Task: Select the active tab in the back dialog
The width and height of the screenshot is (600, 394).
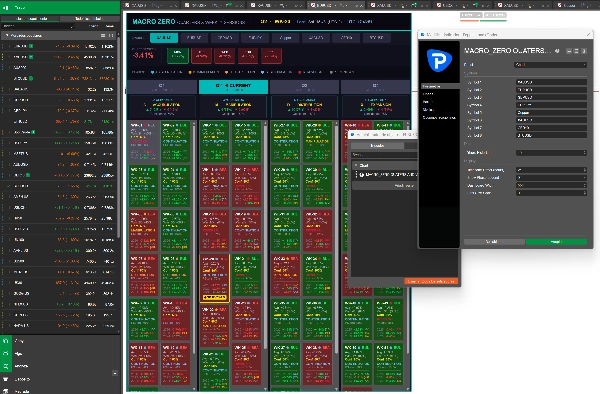Action: [377, 146]
